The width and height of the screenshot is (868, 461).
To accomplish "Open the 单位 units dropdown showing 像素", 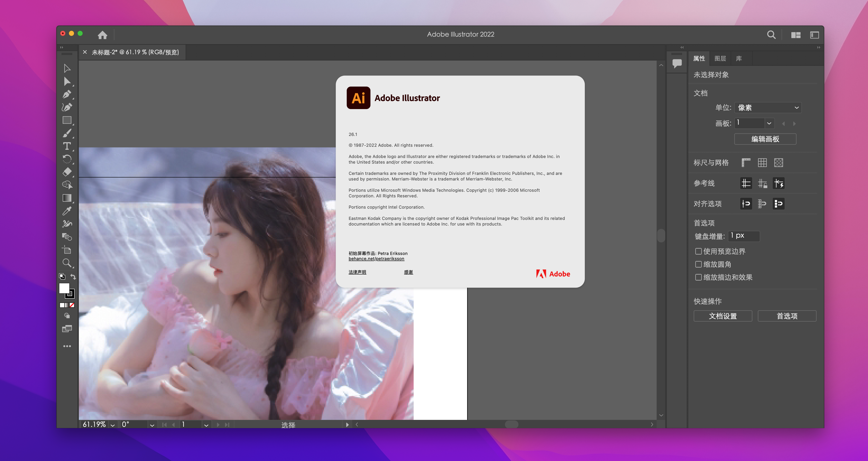I will pyautogui.click(x=768, y=108).
